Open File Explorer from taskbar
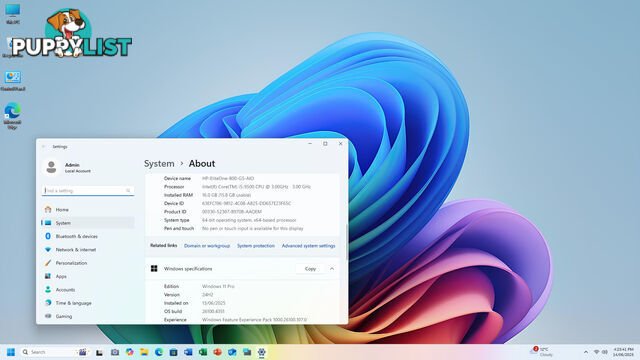This screenshot has width=640, height=360. click(x=144, y=352)
